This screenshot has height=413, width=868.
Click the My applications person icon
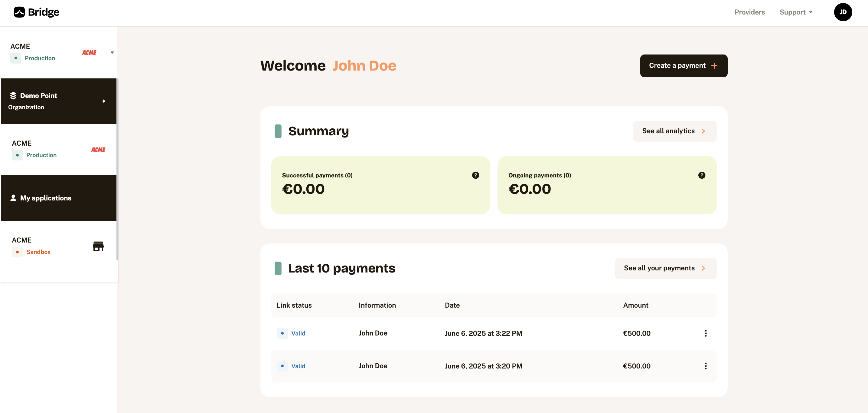(13, 198)
